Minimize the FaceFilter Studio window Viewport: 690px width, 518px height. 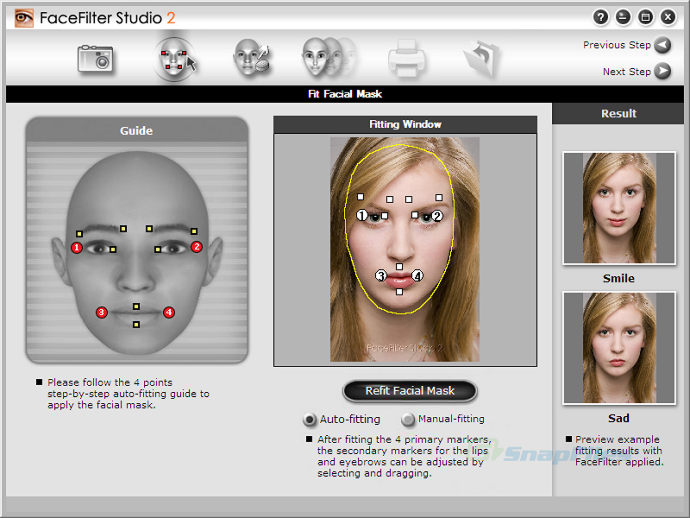623,17
